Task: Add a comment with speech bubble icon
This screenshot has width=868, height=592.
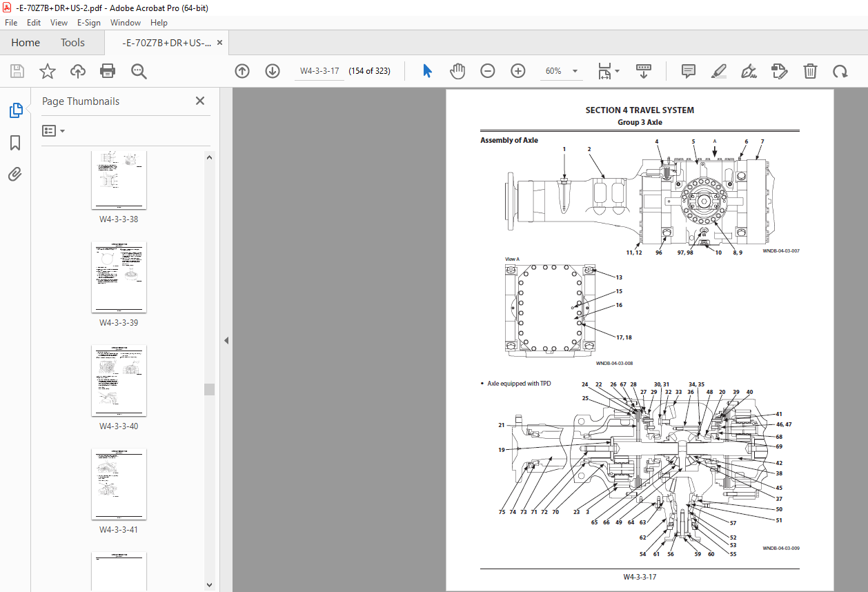Action: (688, 71)
